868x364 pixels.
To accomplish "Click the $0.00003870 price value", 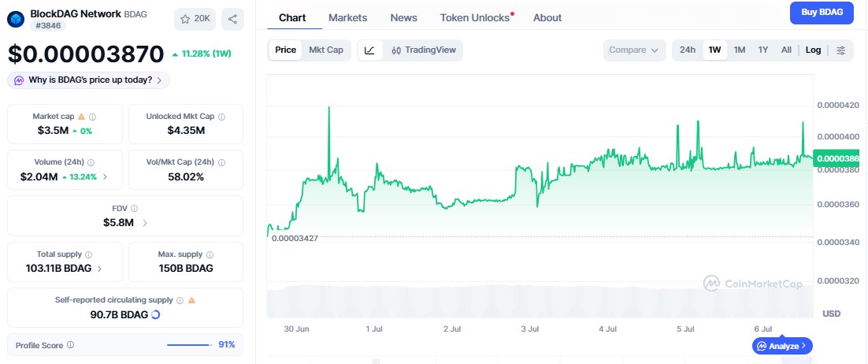I will pyautogui.click(x=86, y=54).
